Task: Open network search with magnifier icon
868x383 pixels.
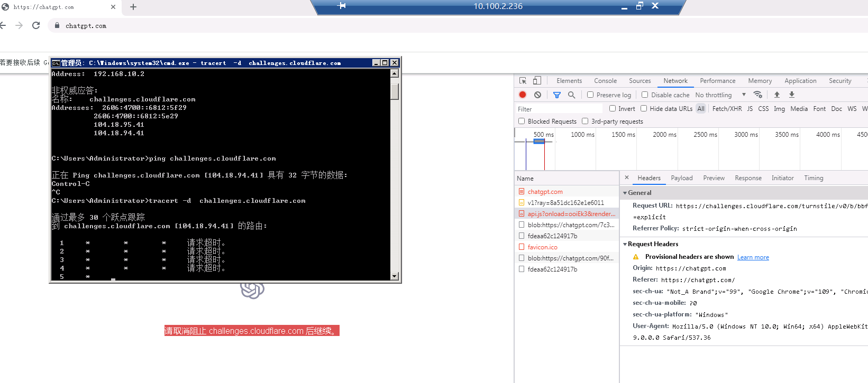Action: (x=571, y=95)
